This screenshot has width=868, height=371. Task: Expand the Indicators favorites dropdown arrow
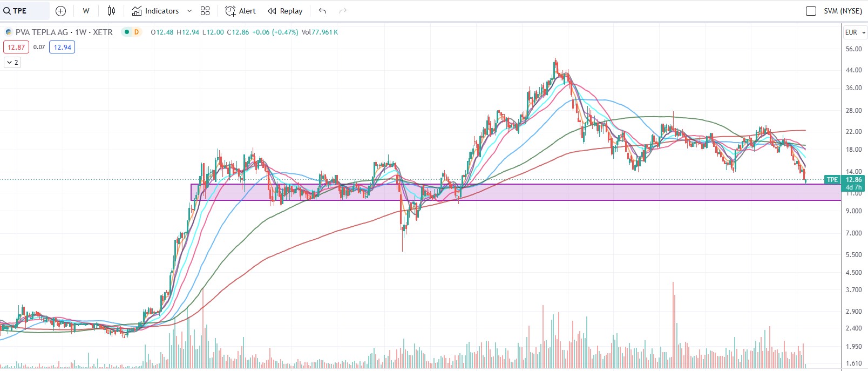[x=189, y=11]
